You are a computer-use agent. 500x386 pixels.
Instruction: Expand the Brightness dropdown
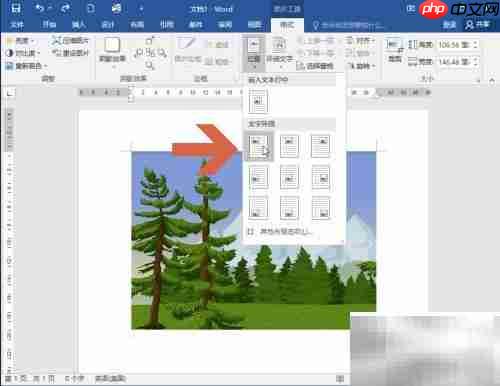coord(21,41)
